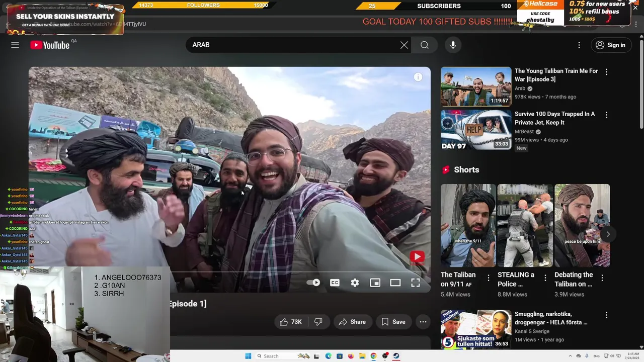Toggle the autoplay switch in player
Image resolution: width=644 pixels, height=362 pixels.
pos(313,283)
